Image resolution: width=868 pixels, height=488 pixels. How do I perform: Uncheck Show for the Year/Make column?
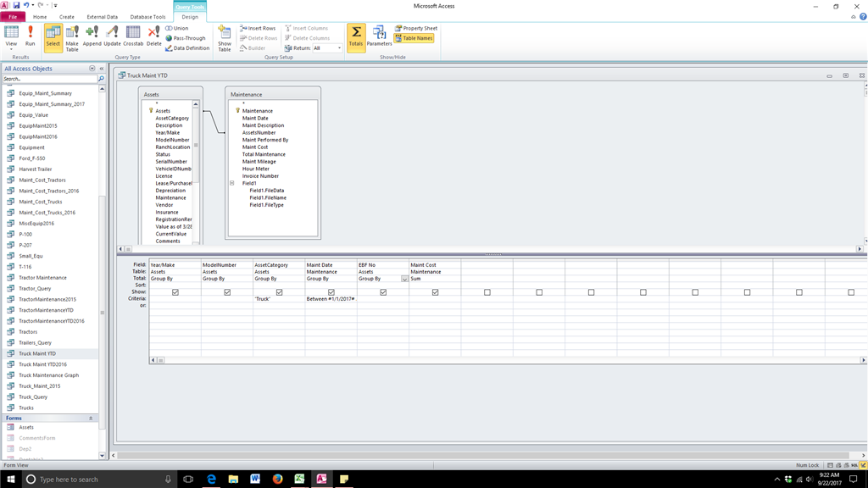pyautogui.click(x=175, y=292)
